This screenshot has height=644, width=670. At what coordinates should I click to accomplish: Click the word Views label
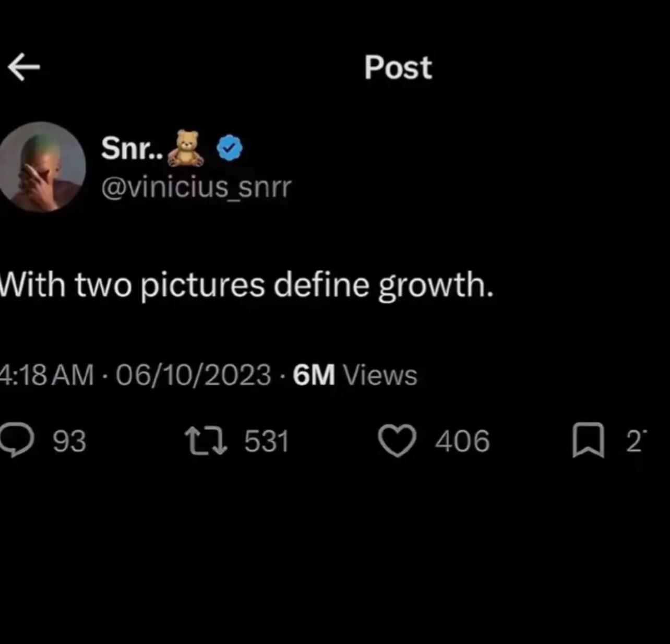point(380,375)
